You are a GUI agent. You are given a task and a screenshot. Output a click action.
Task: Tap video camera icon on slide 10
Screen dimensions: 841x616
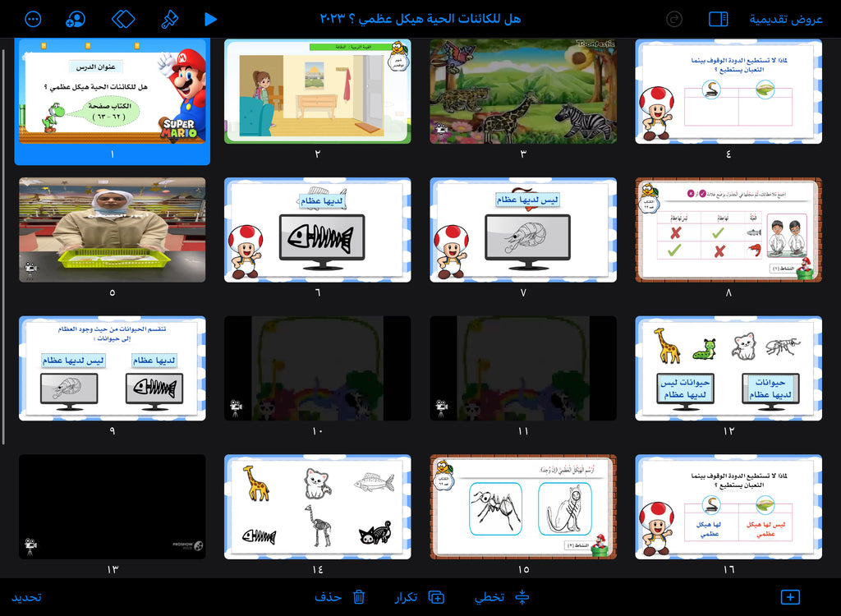pos(236,408)
